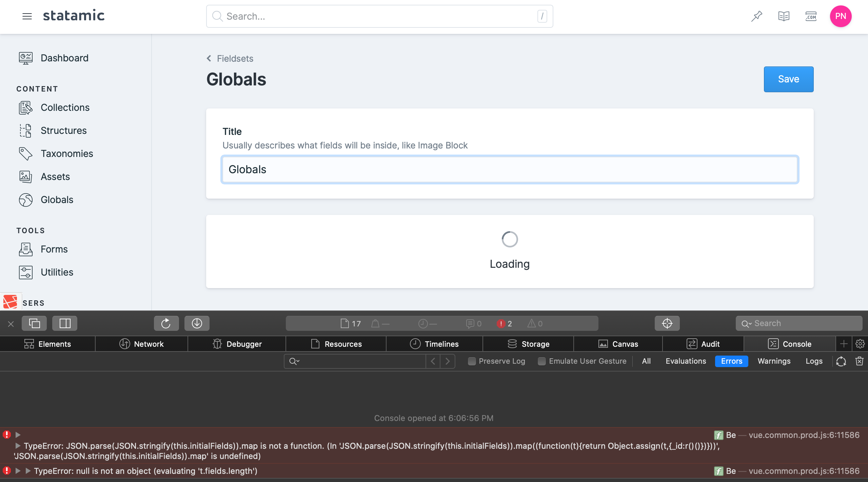Click the Assets image icon
Screen dimensions: 868x482
26,177
